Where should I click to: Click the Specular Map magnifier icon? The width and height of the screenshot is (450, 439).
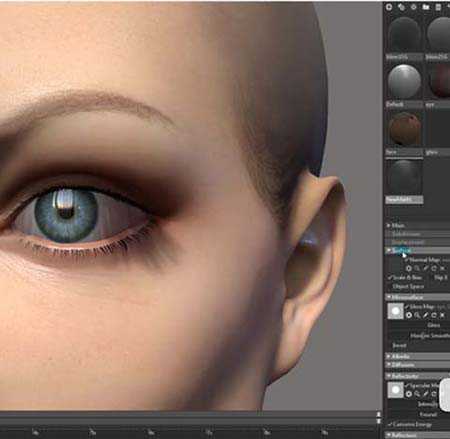click(x=417, y=394)
